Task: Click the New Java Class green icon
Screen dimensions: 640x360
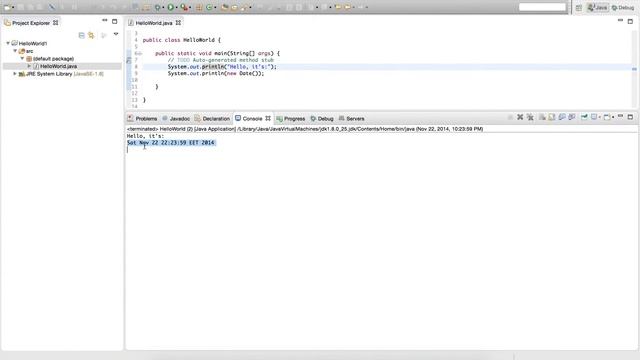Action: [209, 7]
